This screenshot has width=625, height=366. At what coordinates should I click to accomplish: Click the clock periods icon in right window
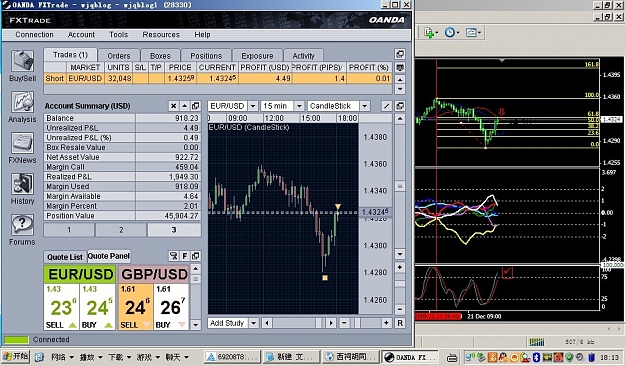(452, 33)
